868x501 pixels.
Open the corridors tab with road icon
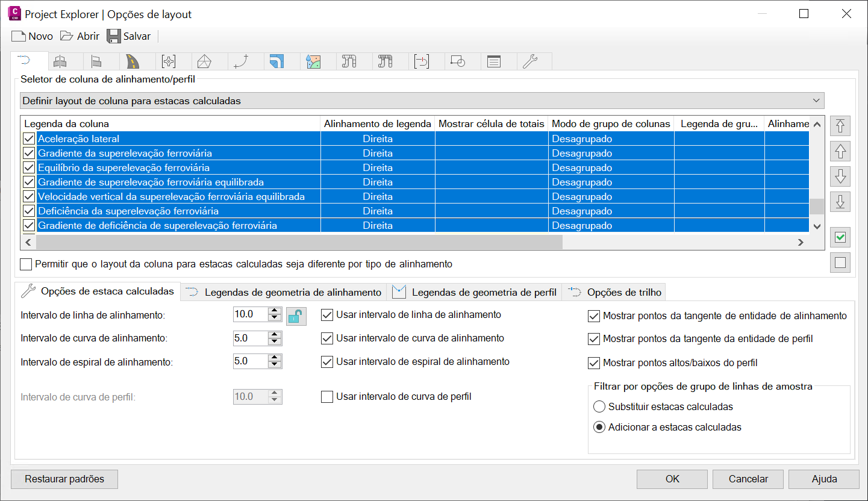133,61
